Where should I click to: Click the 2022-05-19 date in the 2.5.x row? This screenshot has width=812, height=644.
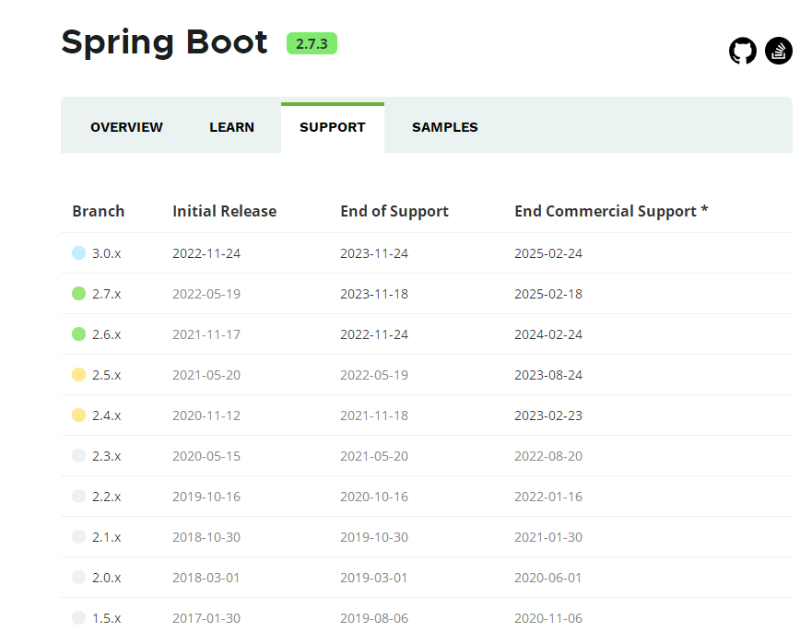(374, 375)
